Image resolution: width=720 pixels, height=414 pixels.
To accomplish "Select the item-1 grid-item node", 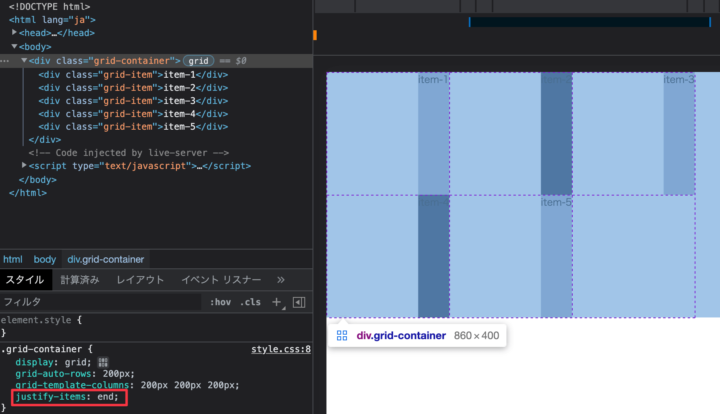I will point(133,74).
